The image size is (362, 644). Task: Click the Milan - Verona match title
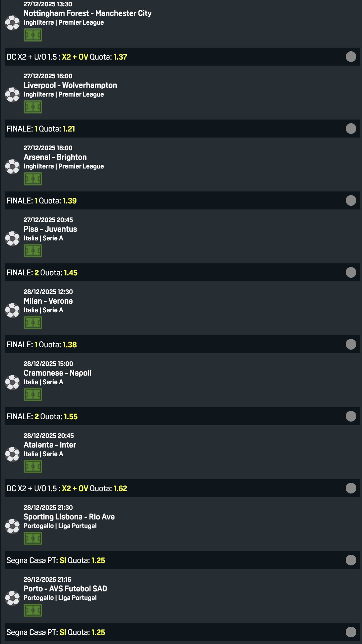[48, 301]
